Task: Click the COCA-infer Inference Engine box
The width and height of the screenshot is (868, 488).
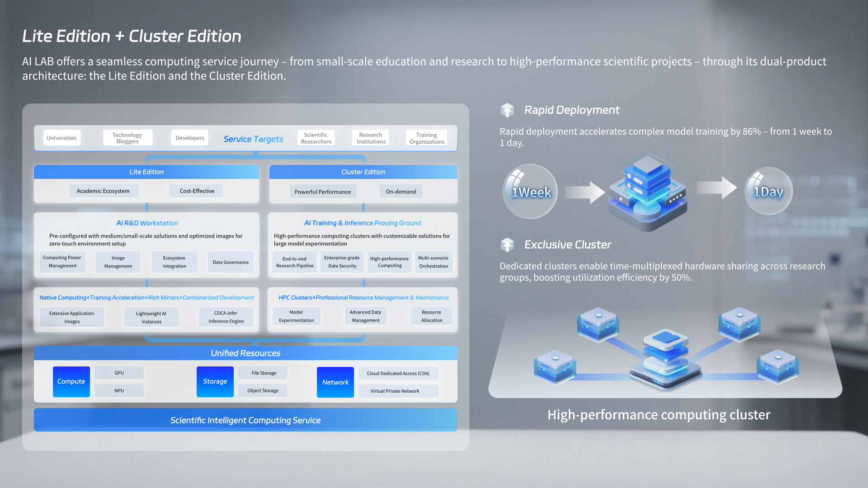Action: pos(226,317)
